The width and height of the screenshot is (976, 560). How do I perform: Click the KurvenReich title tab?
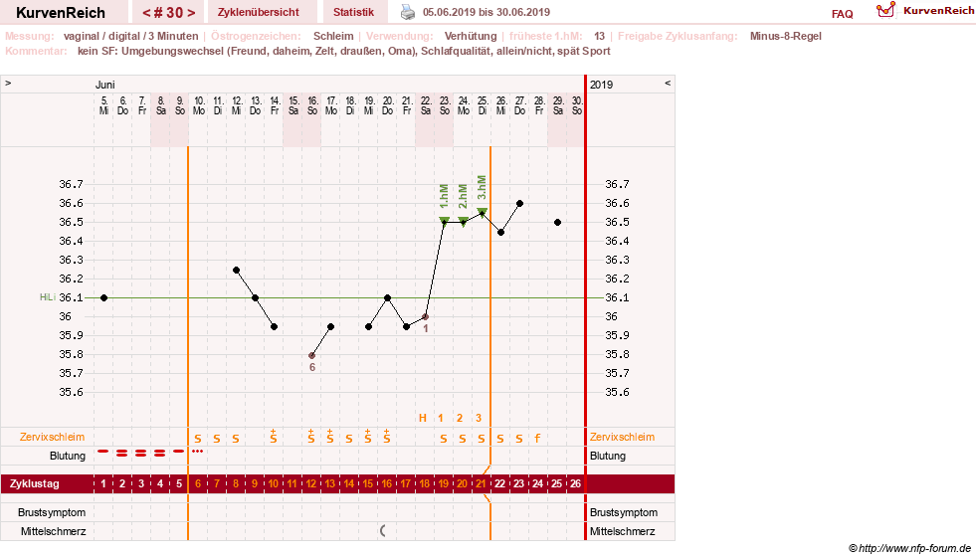pos(61,13)
